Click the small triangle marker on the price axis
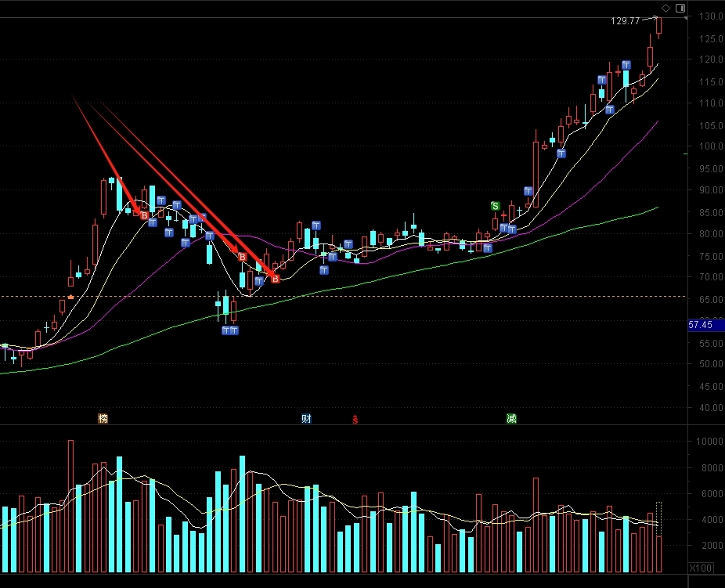 tap(686, 17)
